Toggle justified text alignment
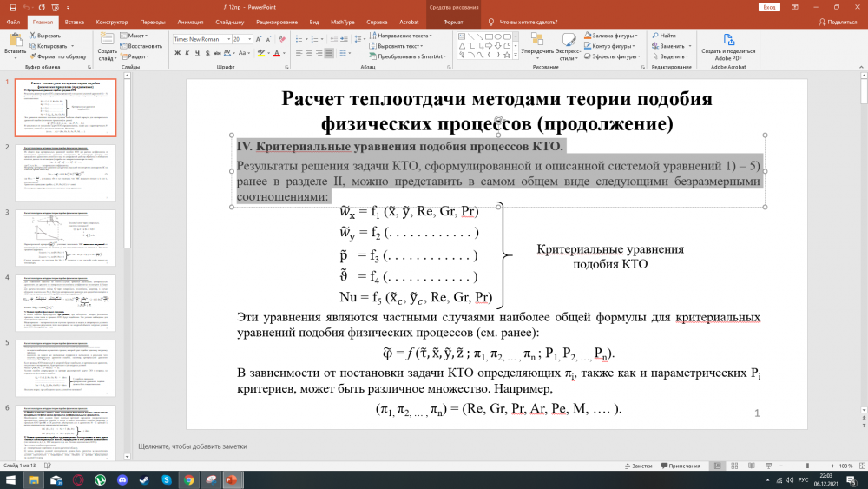 [329, 53]
